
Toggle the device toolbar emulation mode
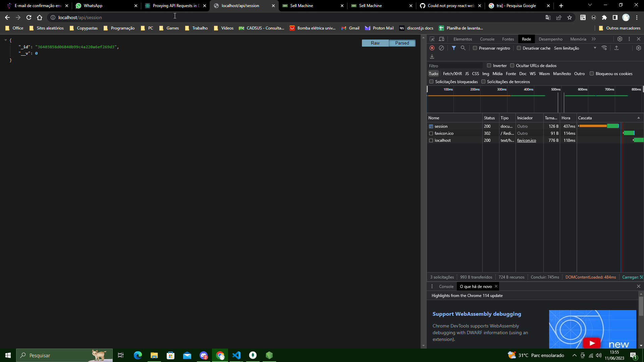[442, 39]
